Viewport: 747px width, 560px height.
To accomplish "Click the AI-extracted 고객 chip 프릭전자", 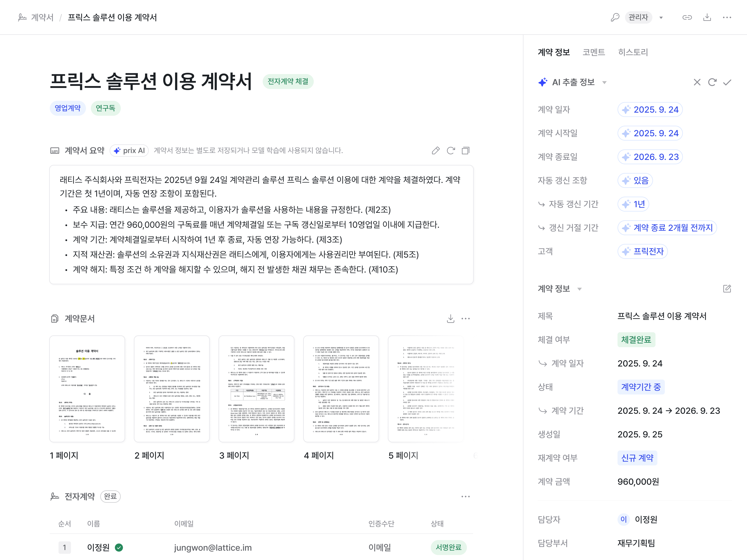I will click(643, 251).
